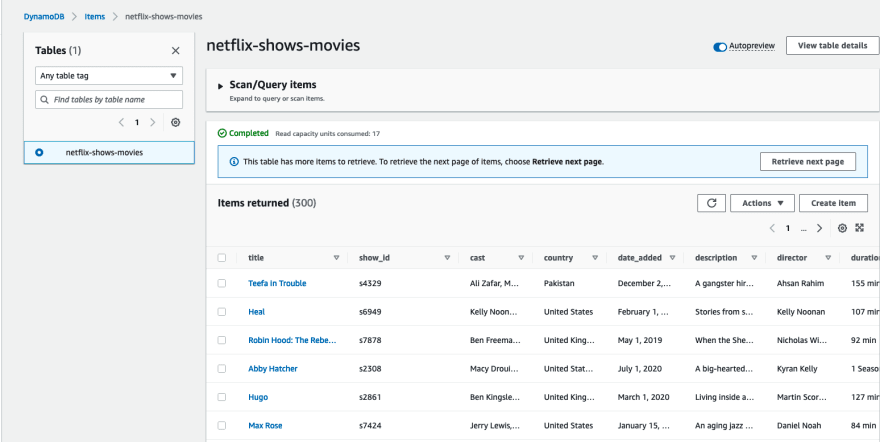Focus the Find tables by name field
The height and width of the screenshot is (442, 880).
(109, 100)
